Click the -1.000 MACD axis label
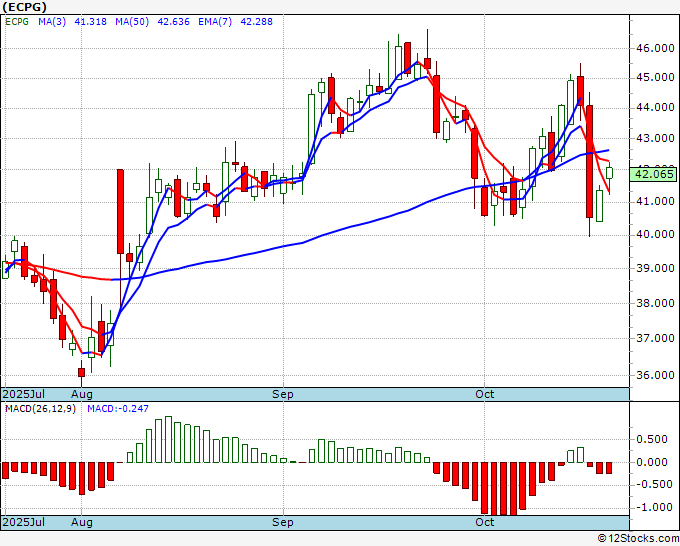The height and width of the screenshot is (546, 680). pyautogui.click(x=652, y=507)
